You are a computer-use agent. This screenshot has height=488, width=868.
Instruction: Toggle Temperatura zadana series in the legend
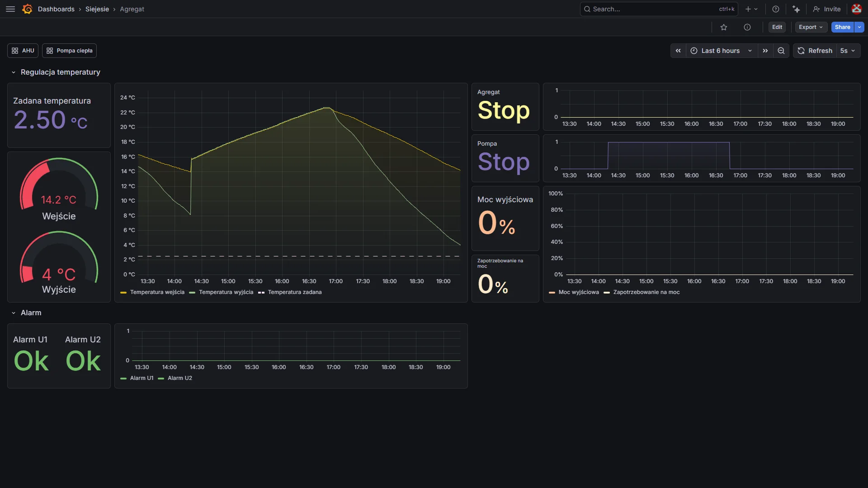coord(295,292)
